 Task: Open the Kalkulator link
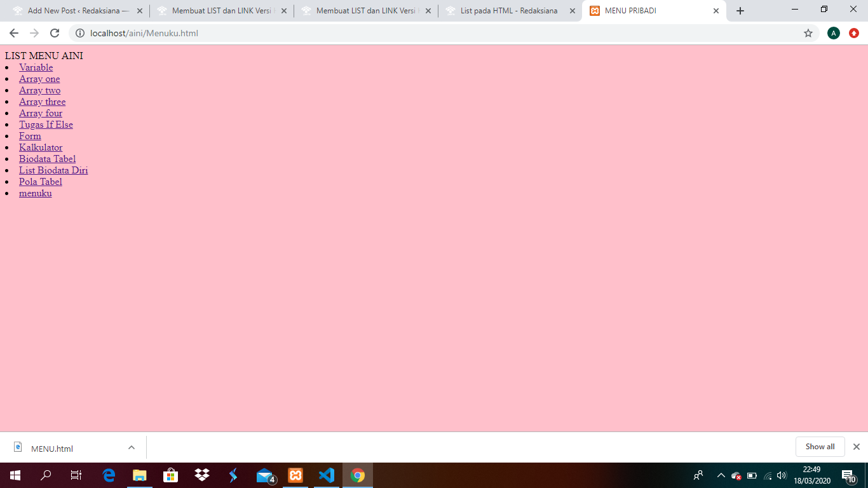click(41, 147)
